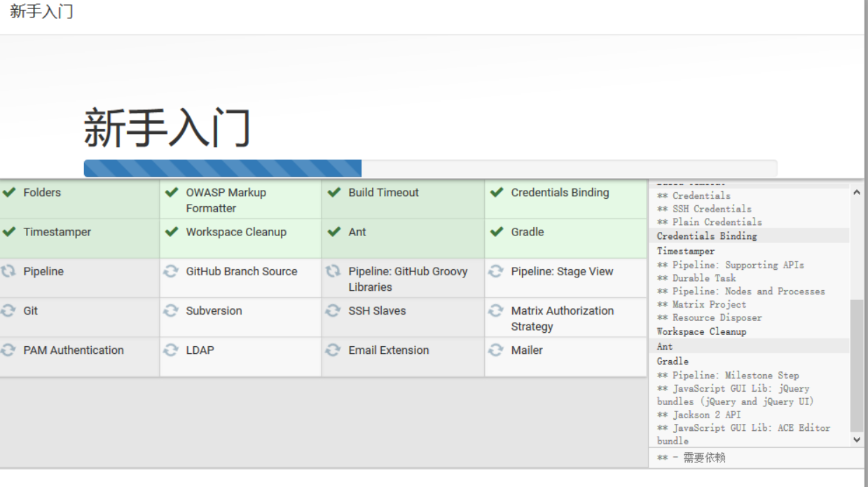Click the '** Pipeline: Nodes and Processes' log line
The image size is (868, 487).
point(741,291)
